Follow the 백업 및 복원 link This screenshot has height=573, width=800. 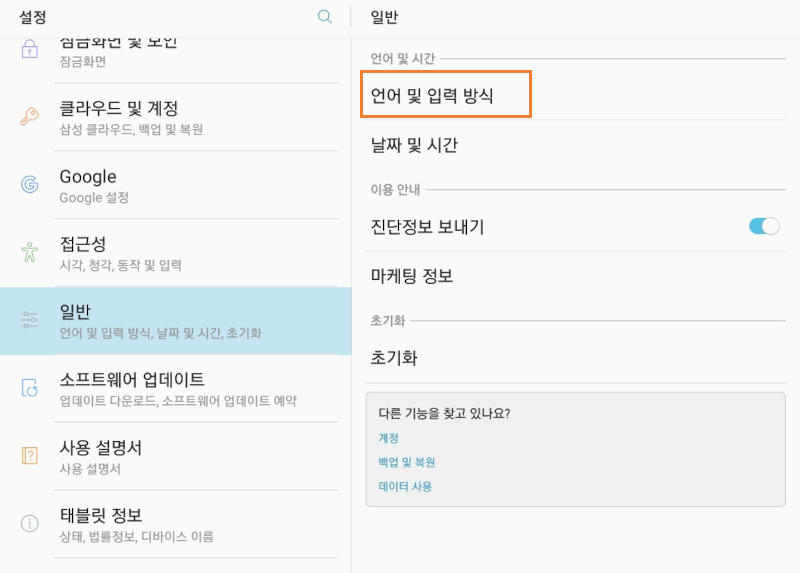pyautogui.click(x=407, y=462)
